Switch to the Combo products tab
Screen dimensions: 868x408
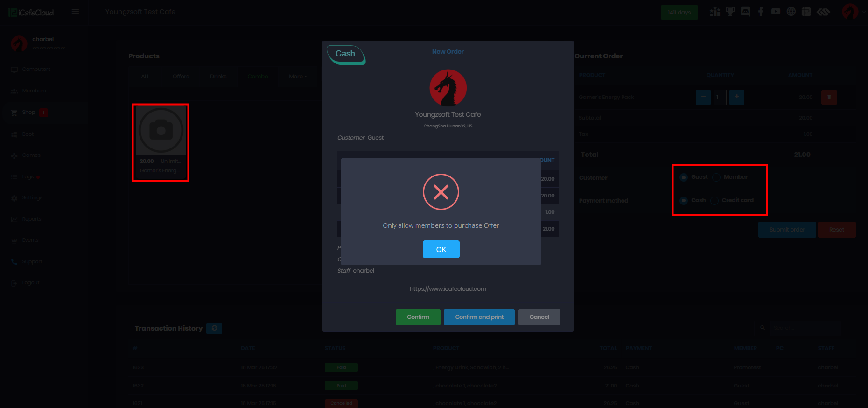(x=258, y=77)
